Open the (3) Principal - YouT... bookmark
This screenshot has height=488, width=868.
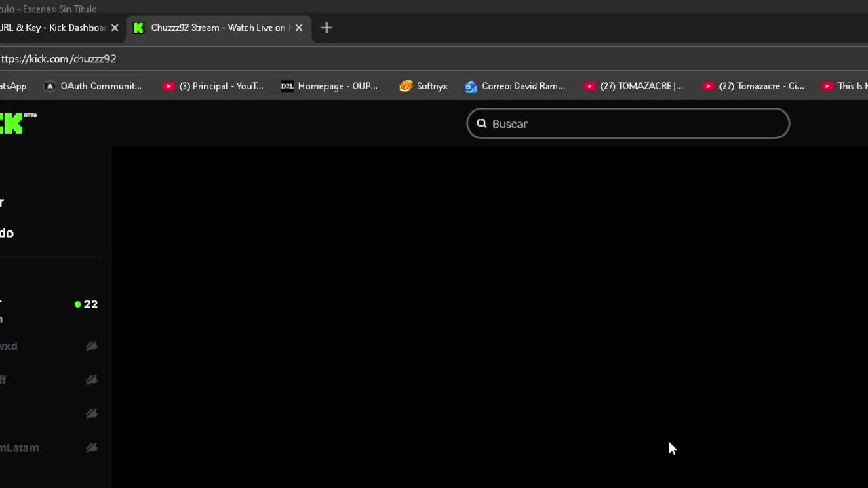tap(213, 86)
